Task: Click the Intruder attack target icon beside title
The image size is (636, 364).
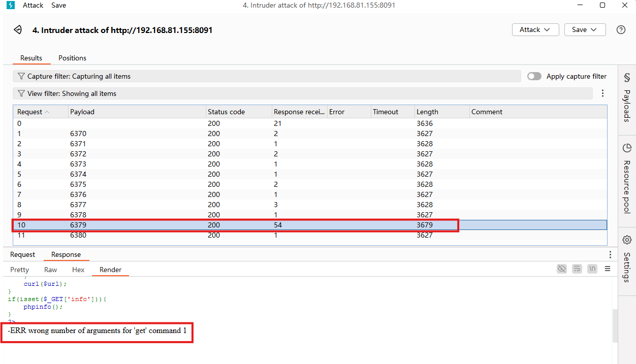Action: (x=18, y=30)
